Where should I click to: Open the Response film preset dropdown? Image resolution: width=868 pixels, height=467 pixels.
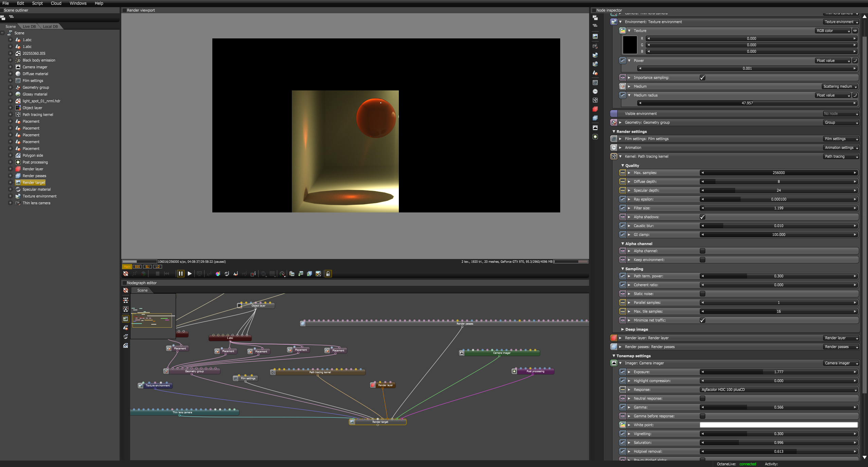pyautogui.click(x=778, y=390)
